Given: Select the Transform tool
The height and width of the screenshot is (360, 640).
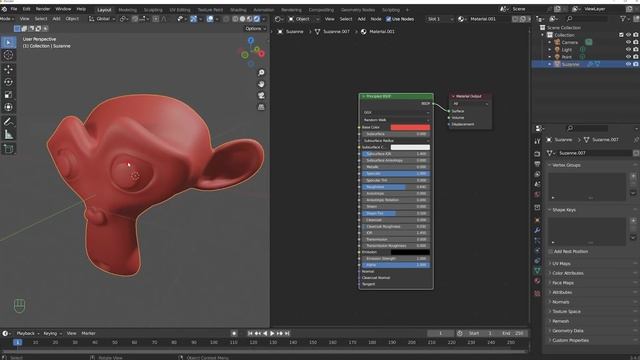Looking at the screenshot, I should [x=8, y=107].
